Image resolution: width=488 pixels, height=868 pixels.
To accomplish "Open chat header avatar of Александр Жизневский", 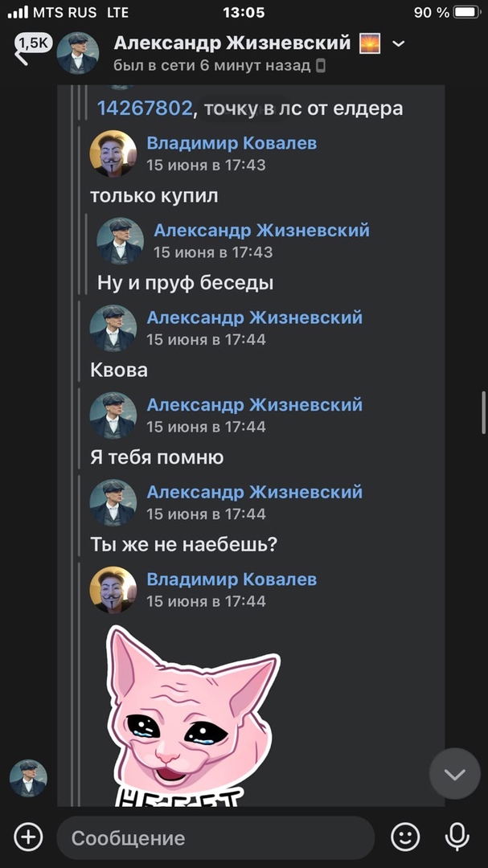I will click(77, 53).
